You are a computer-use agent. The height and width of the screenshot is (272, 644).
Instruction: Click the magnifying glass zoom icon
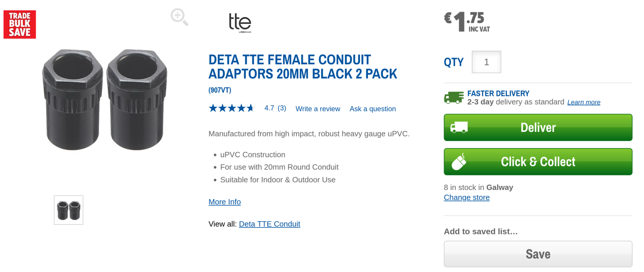pos(179,17)
